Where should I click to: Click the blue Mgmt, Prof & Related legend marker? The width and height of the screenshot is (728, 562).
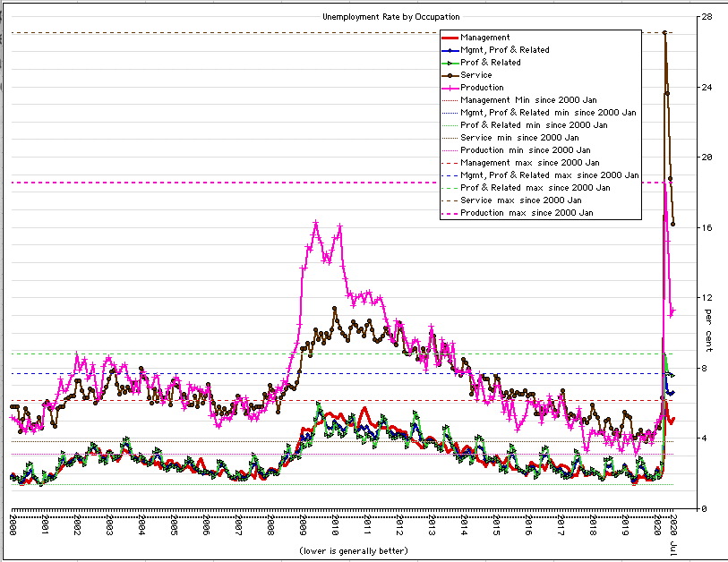tap(450, 50)
